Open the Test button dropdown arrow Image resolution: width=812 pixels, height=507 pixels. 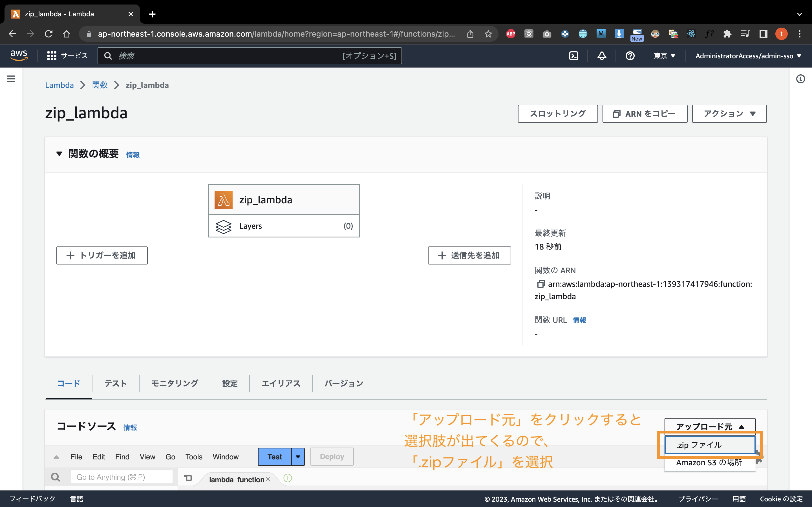click(297, 456)
